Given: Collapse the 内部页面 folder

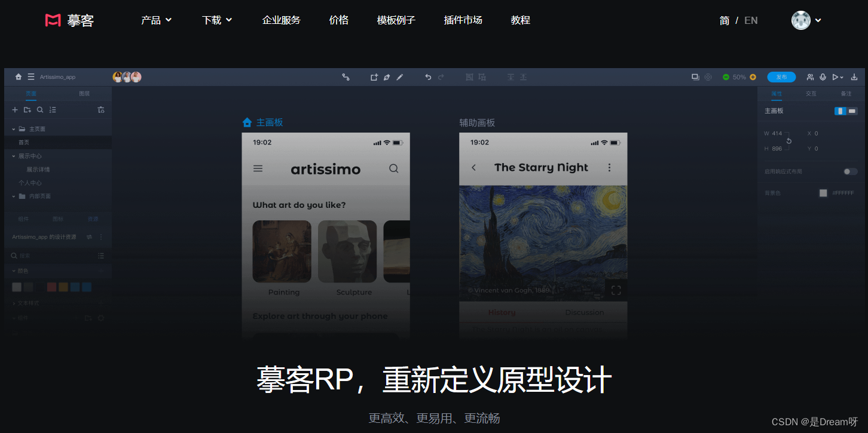Looking at the screenshot, I should (x=14, y=196).
